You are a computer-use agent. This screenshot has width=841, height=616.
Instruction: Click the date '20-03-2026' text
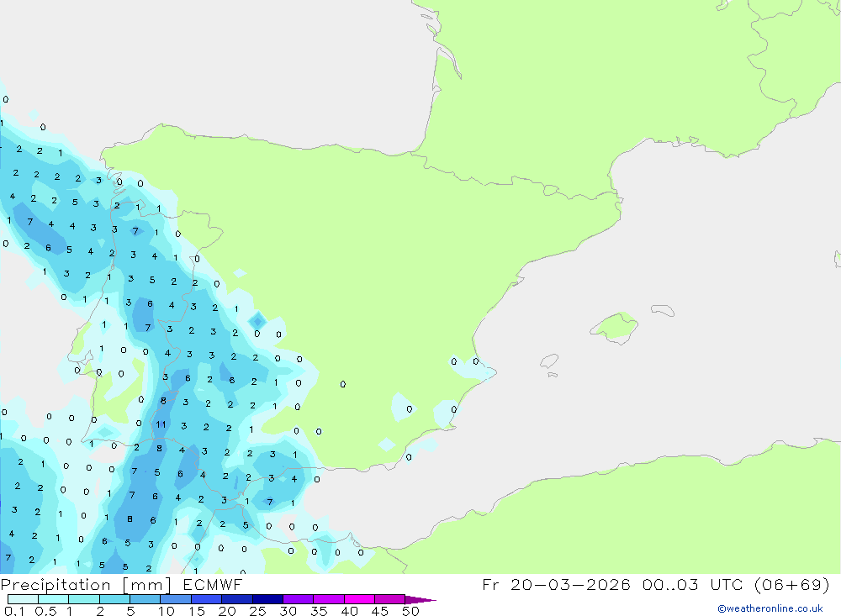(x=570, y=584)
